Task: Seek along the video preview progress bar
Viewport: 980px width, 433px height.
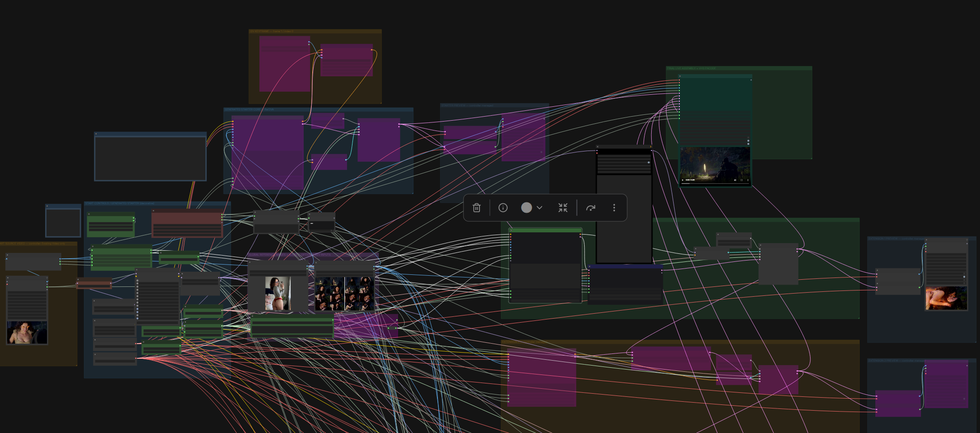Action: 715,183
